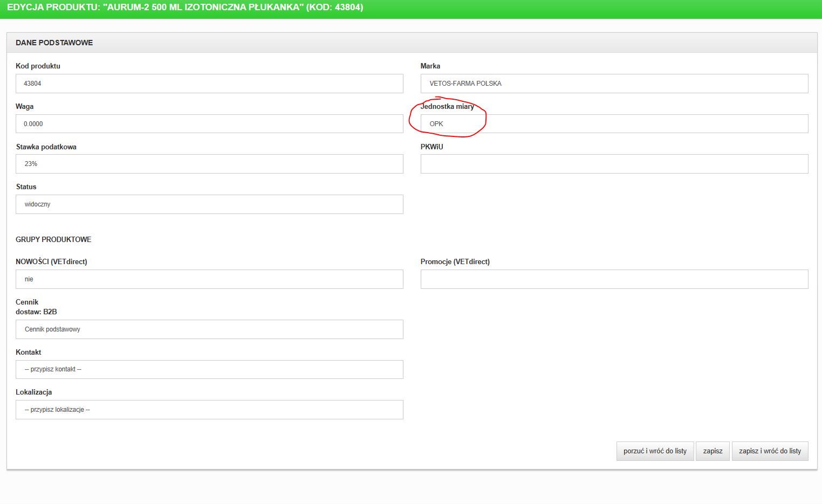Screen dimensions: 822x504
Task: Expand the Stawka podatkowa 23% dropdown
Action: pos(209,164)
